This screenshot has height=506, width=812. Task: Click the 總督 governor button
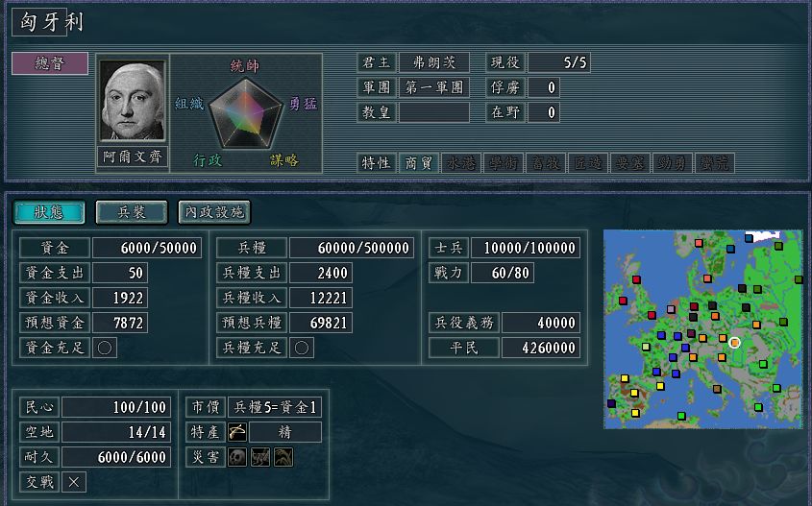[x=50, y=63]
